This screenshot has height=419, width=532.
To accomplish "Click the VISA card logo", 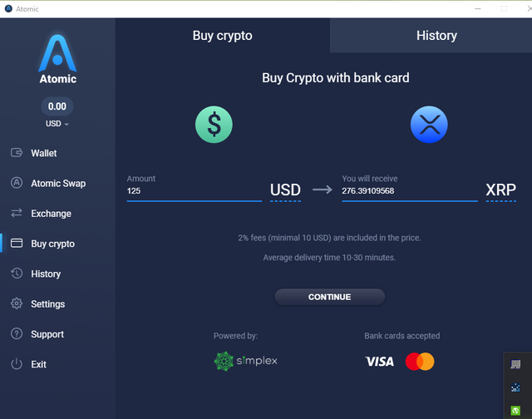I will (380, 362).
